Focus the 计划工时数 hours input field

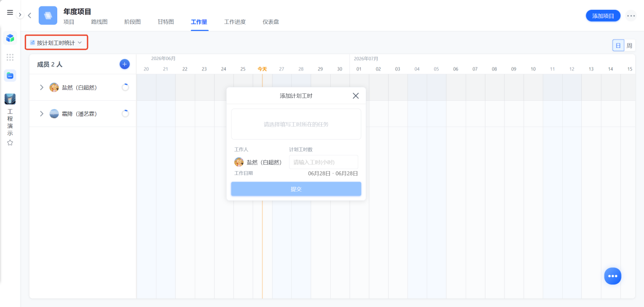click(323, 162)
